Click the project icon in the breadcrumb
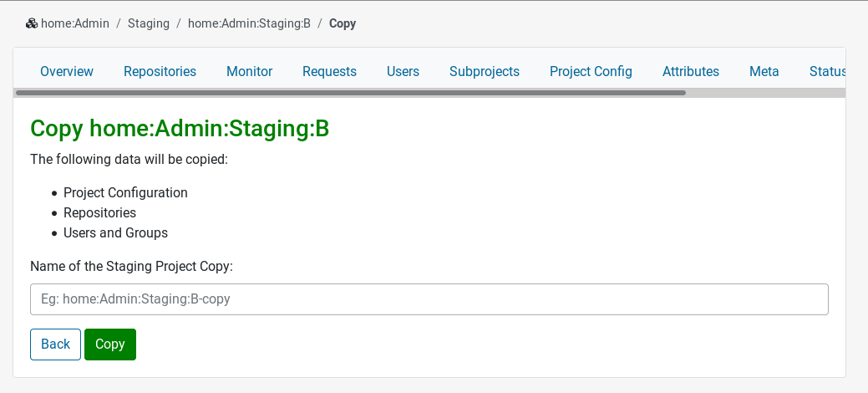868x393 pixels. [32, 23]
